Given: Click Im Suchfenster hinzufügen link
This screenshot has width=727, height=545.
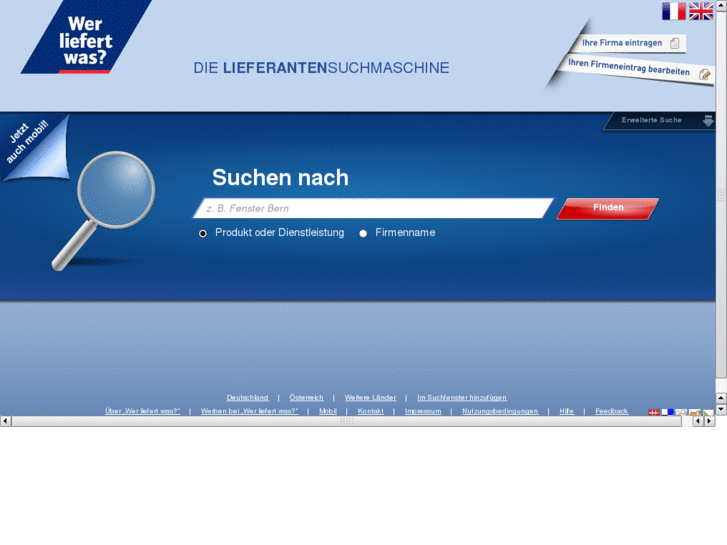Looking at the screenshot, I should tap(462, 398).
